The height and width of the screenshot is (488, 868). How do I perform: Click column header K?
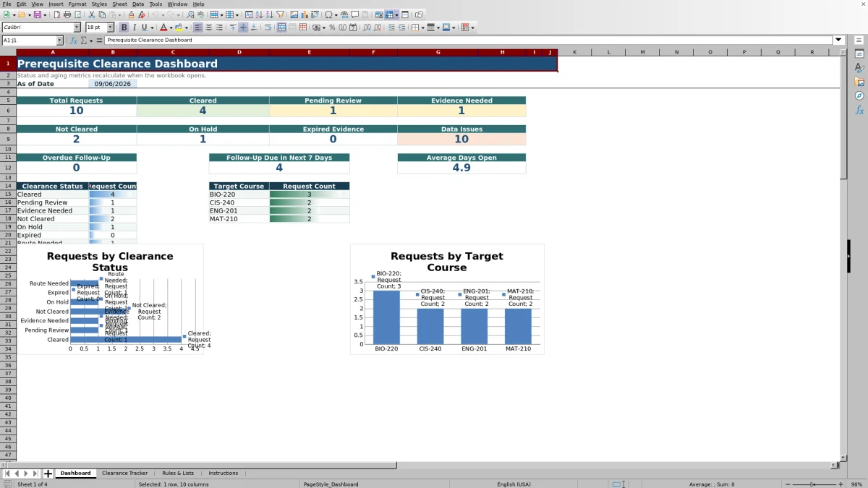tap(574, 52)
